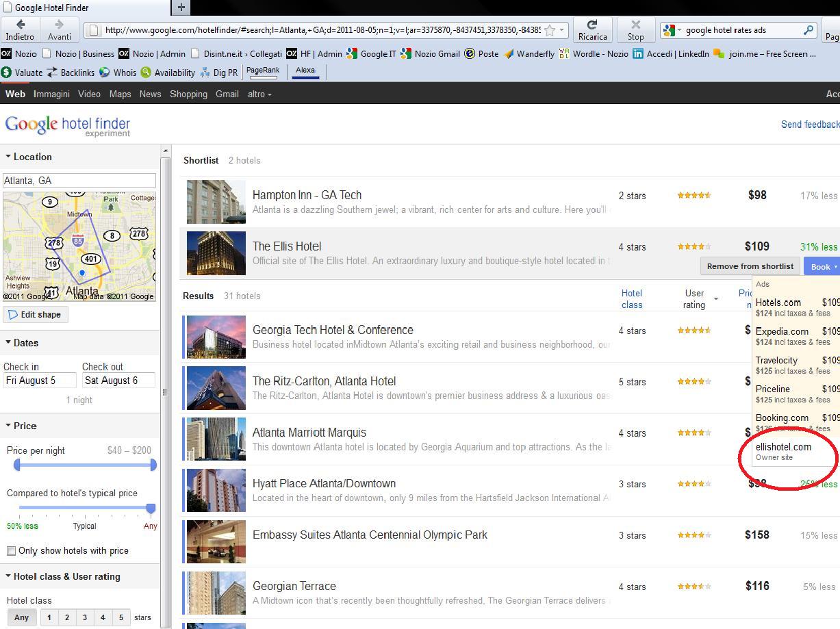Open the Georgia Tech Hotel thumbnail

coord(216,337)
